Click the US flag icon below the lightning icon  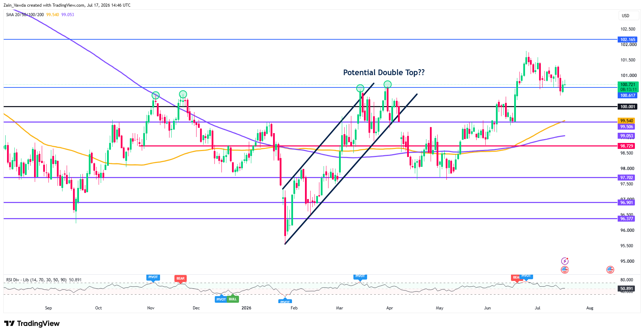[x=565, y=270]
